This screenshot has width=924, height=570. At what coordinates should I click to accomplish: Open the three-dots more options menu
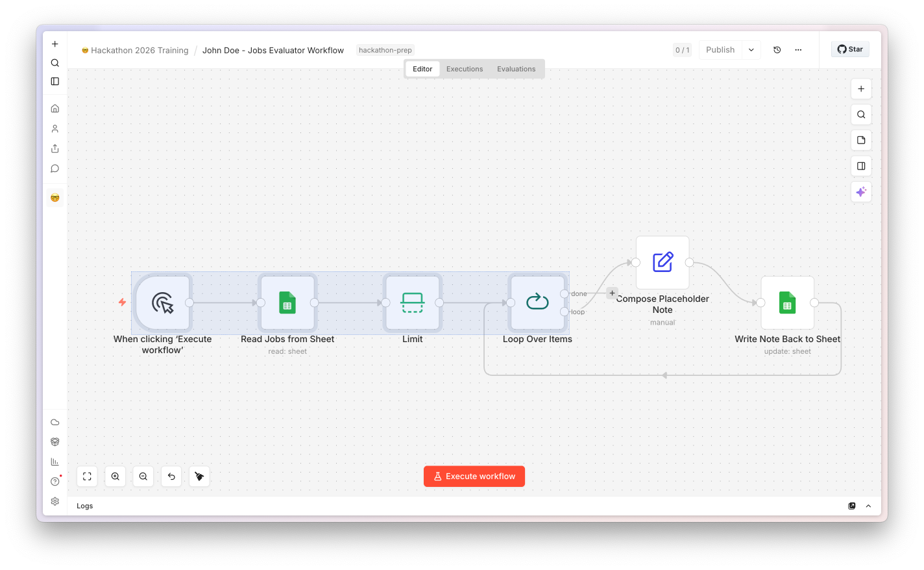[798, 50]
